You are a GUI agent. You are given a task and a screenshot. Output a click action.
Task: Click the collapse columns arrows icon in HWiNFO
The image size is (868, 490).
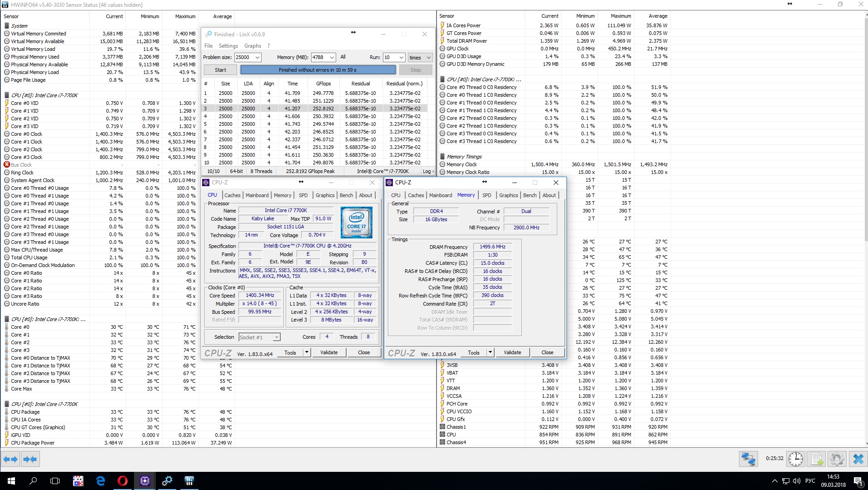click(30, 459)
